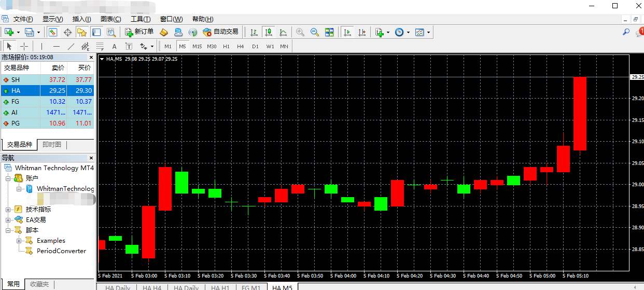Toggle the chart shift button

[362, 32]
